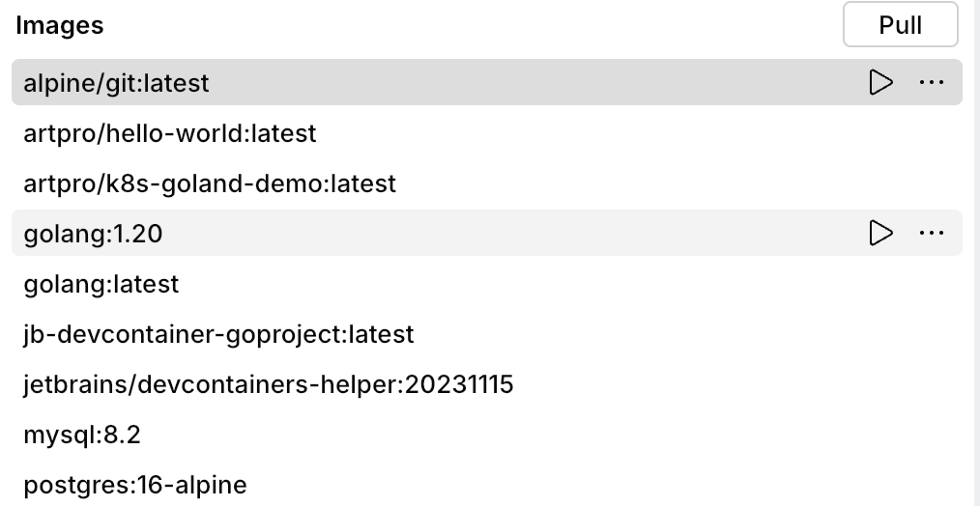This screenshot has height=506, width=980.
Task: Select the postgres:16-alpine image
Action: pyautogui.click(x=135, y=485)
